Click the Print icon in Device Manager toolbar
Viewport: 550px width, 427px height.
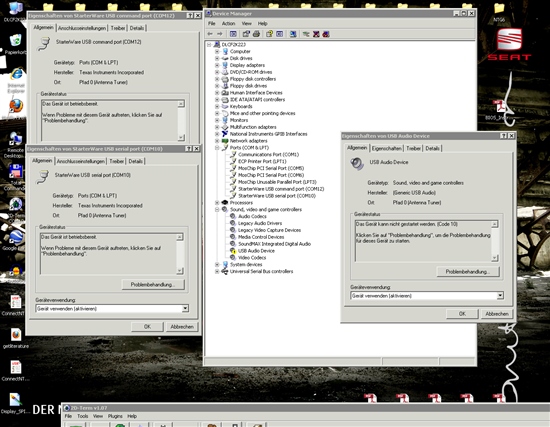pos(256,34)
